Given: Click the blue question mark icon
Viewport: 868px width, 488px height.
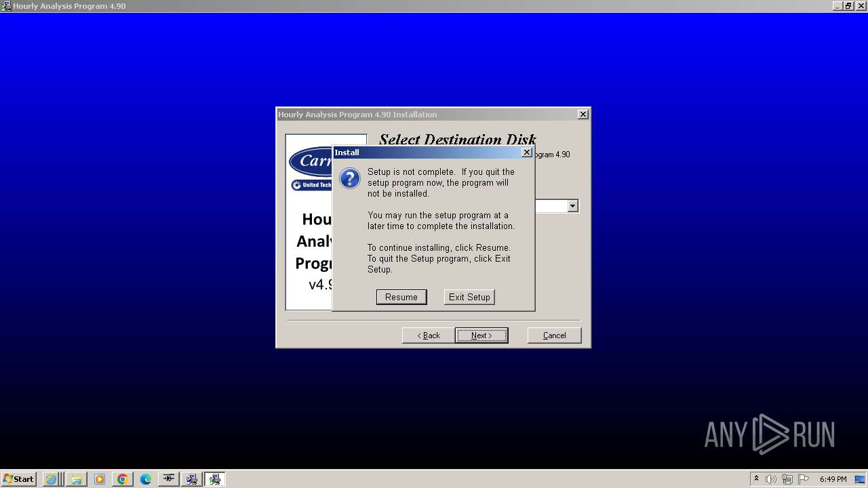Looking at the screenshot, I should click(x=350, y=178).
